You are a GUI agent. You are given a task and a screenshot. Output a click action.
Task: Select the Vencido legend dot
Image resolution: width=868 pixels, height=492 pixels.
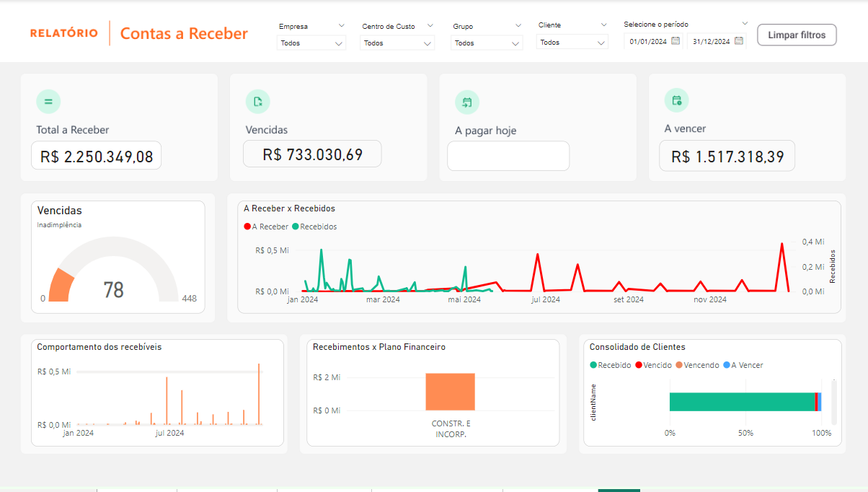[638, 365]
